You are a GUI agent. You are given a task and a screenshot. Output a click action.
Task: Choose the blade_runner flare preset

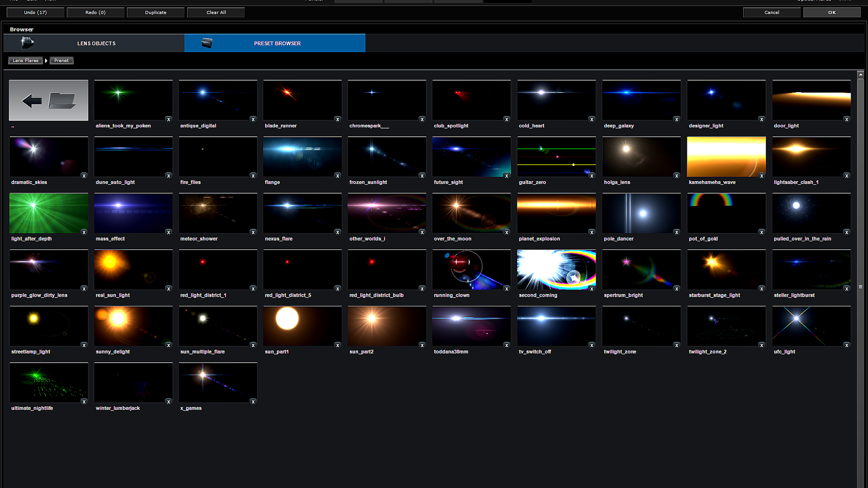tap(303, 100)
